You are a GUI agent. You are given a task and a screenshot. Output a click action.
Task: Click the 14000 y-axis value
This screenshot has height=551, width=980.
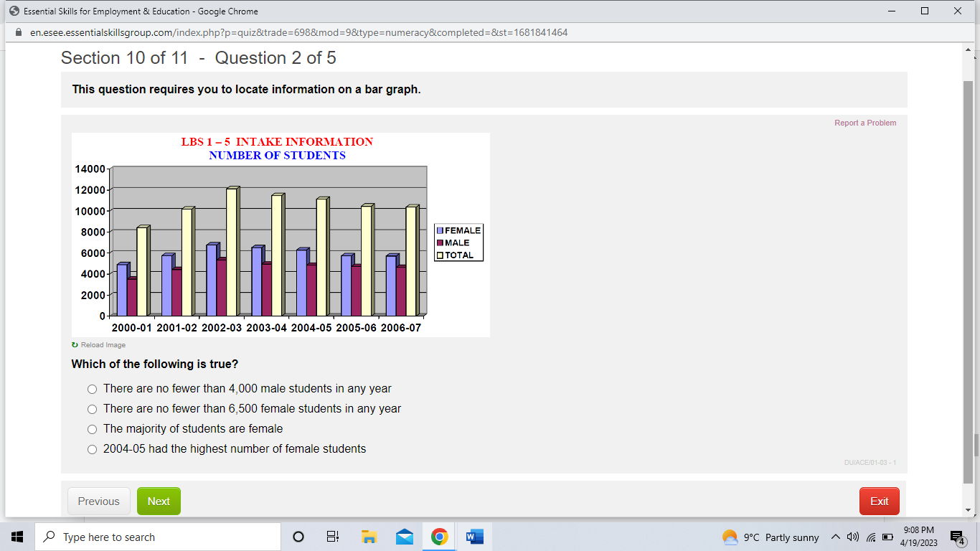(x=90, y=169)
